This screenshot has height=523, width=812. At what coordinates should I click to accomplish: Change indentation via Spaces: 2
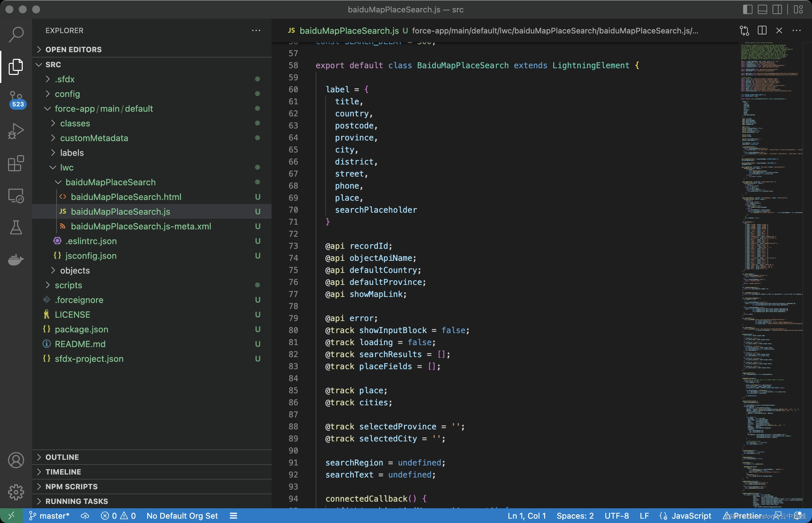(575, 516)
